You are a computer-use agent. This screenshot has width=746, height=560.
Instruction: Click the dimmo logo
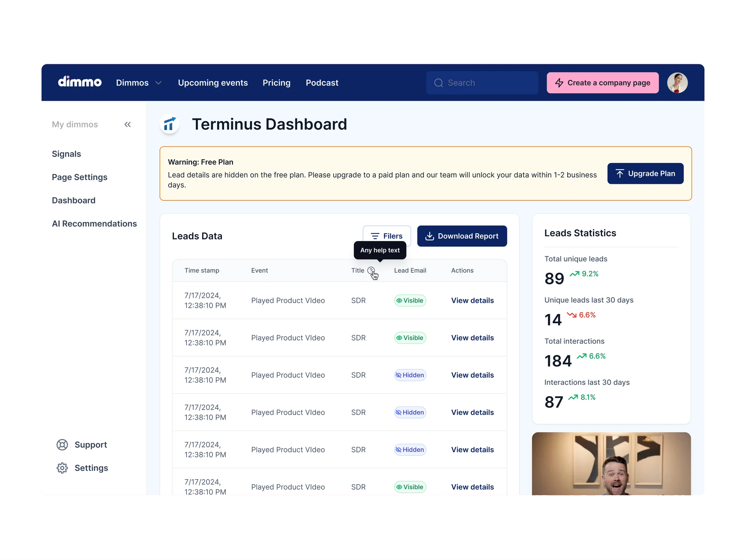click(x=80, y=82)
